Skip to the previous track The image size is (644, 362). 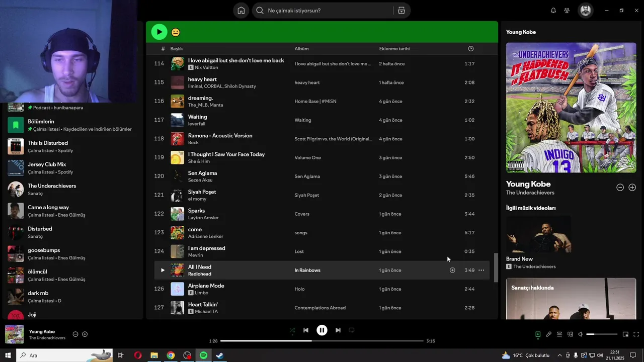306,330
